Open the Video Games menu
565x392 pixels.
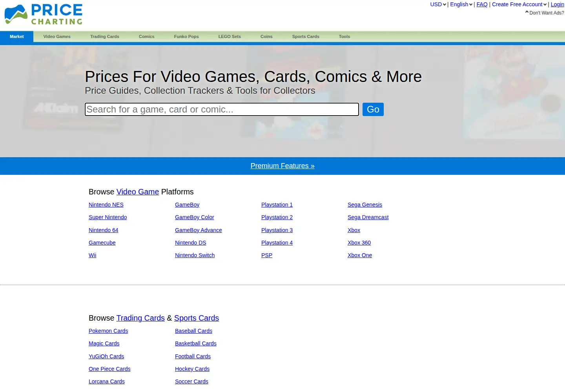57,36
